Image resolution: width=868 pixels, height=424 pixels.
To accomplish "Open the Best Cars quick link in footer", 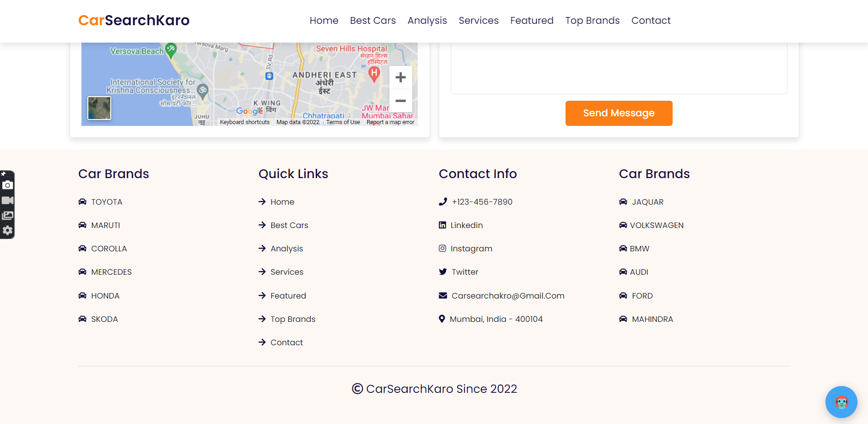I will point(289,225).
